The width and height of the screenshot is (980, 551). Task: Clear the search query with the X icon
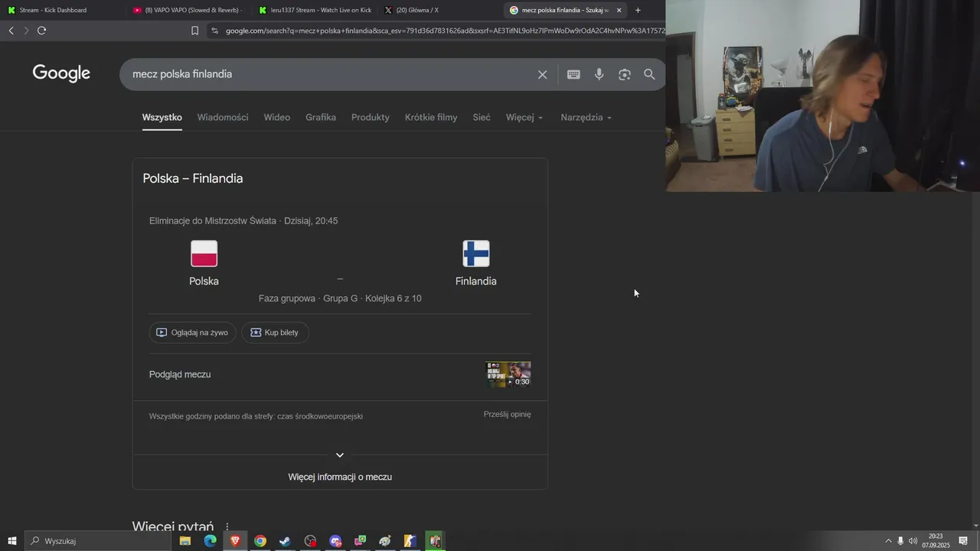pyautogui.click(x=542, y=74)
